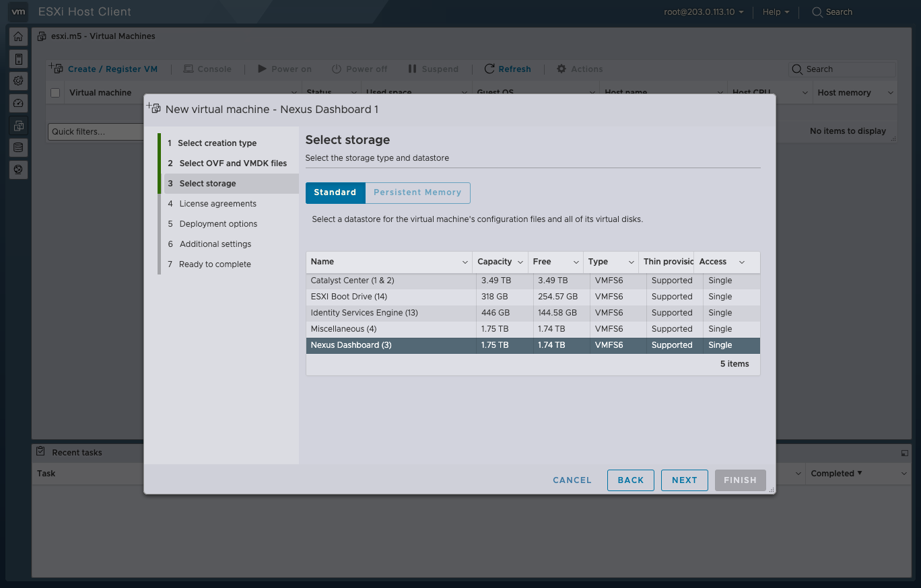Click the Task column header in Recent tasks

pyautogui.click(x=46, y=474)
